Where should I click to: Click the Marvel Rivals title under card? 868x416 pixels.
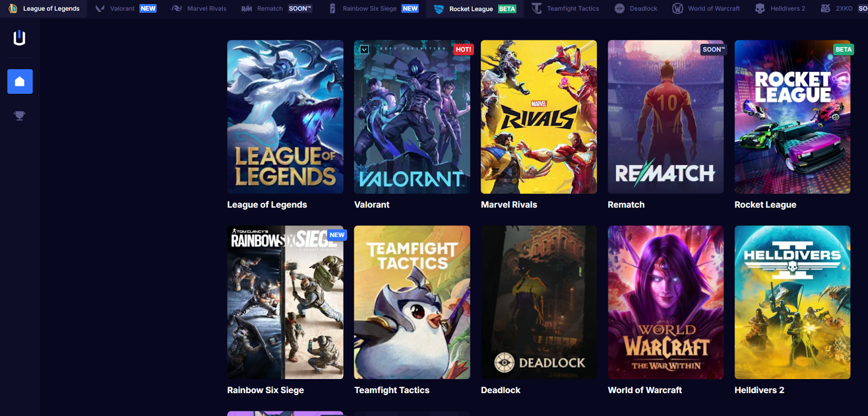coord(509,205)
